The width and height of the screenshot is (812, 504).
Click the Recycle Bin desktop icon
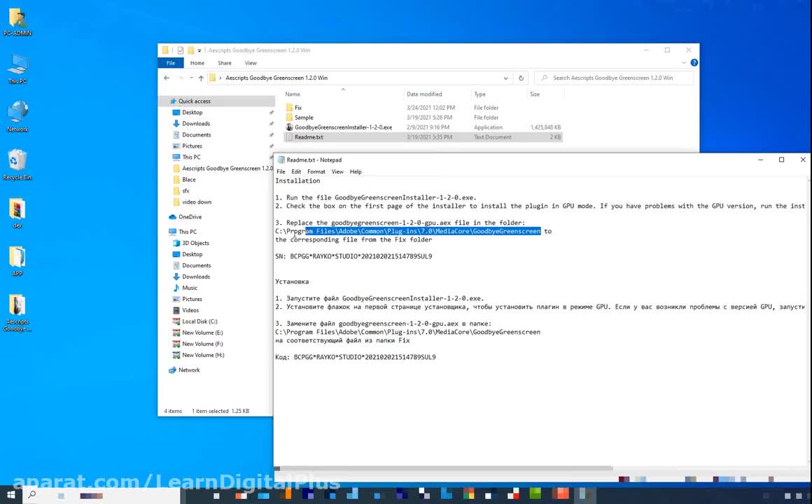(x=17, y=164)
